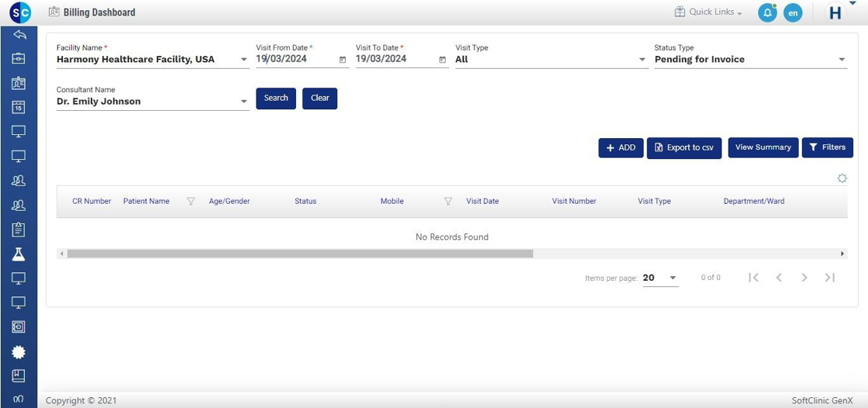The height and width of the screenshot is (408, 868).
Task: Click the 'en' language button
Action: (x=793, y=12)
